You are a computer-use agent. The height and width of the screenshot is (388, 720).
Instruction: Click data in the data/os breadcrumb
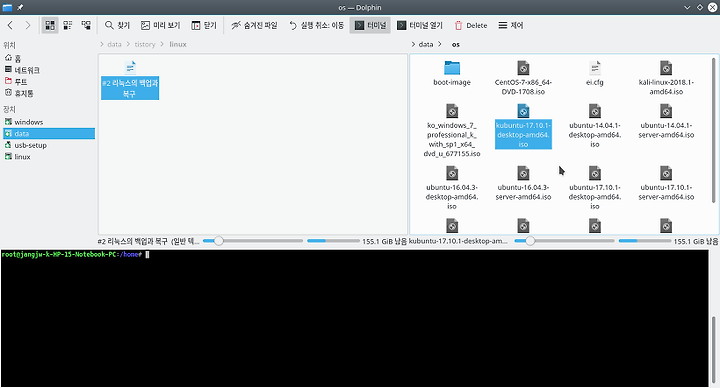tap(426, 44)
